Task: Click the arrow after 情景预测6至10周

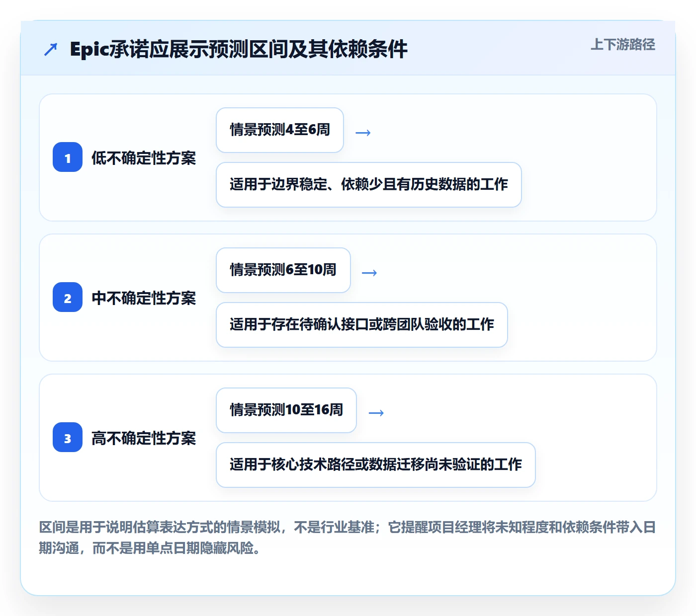Action: [x=369, y=273]
